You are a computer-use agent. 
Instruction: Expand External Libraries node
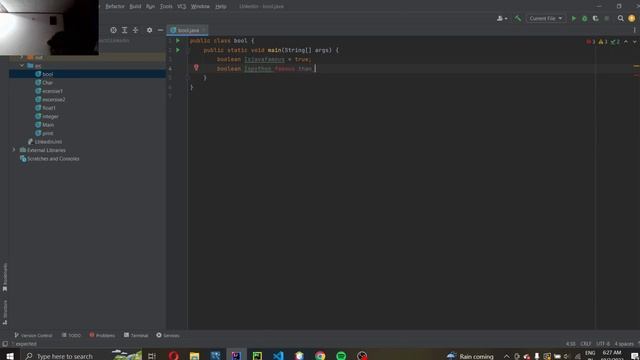[14, 150]
